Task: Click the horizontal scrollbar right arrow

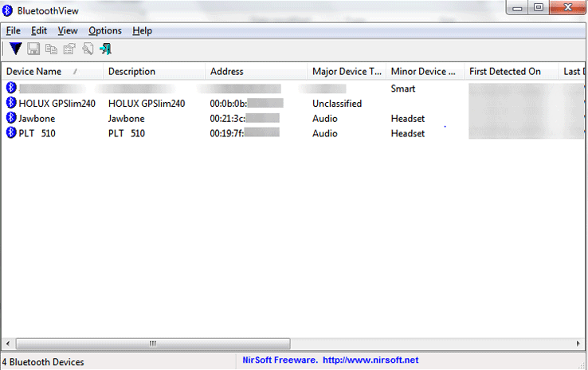Action: [578, 343]
